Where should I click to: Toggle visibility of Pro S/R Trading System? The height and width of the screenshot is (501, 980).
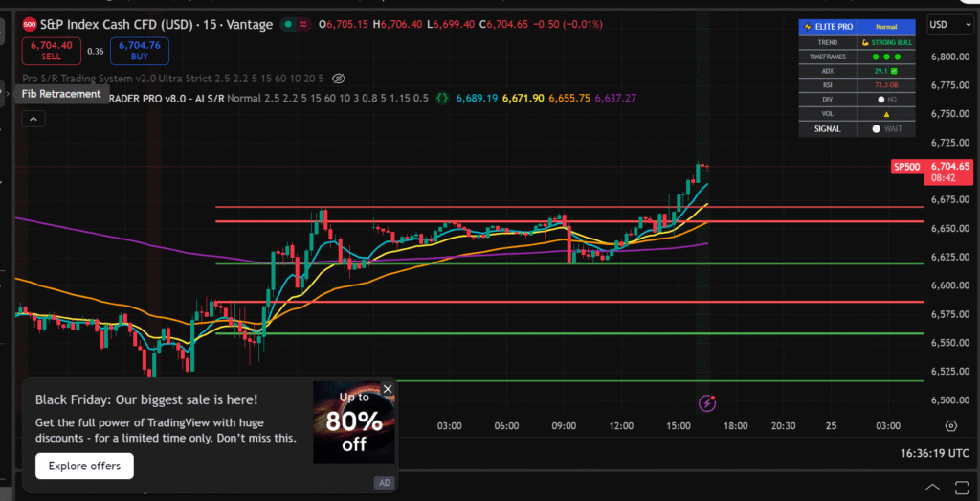[x=338, y=78]
